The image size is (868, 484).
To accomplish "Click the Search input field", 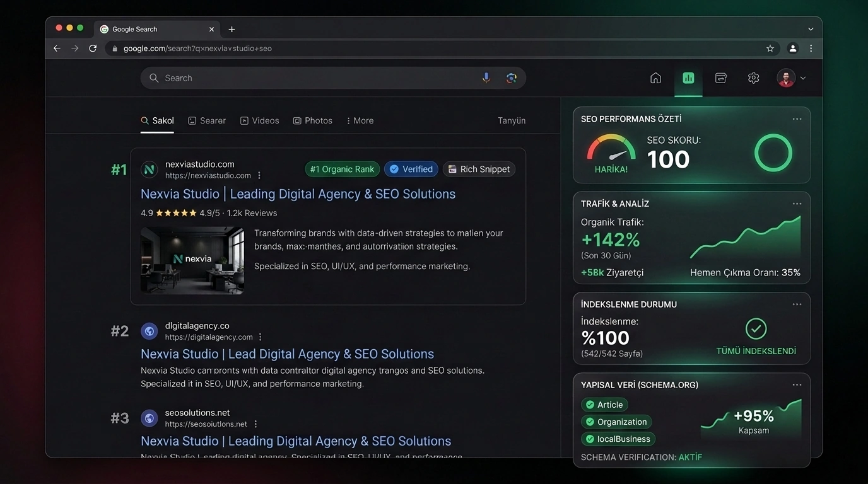I will (333, 78).
